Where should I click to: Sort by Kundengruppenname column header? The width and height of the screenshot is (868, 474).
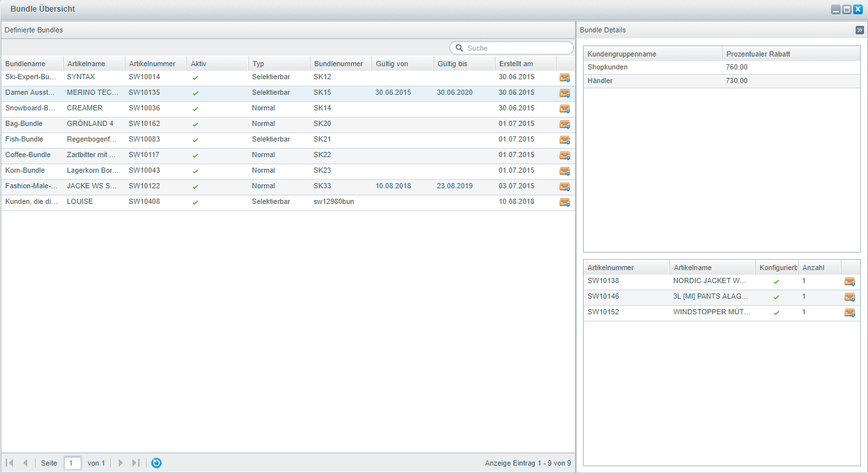click(652, 54)
